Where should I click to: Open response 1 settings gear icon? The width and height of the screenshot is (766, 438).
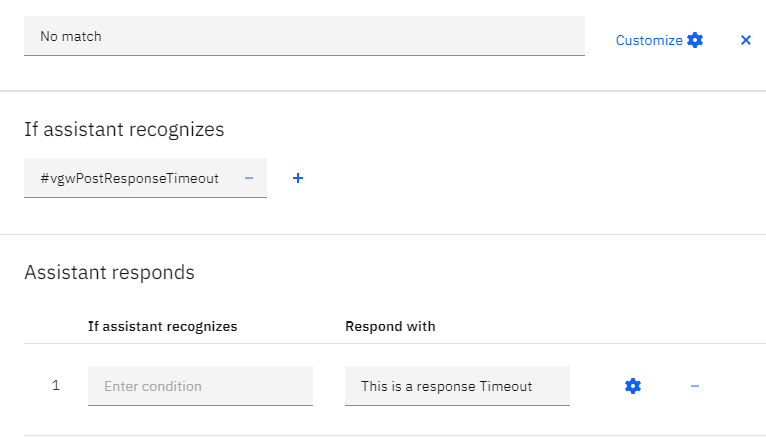[x=633, y=386]
